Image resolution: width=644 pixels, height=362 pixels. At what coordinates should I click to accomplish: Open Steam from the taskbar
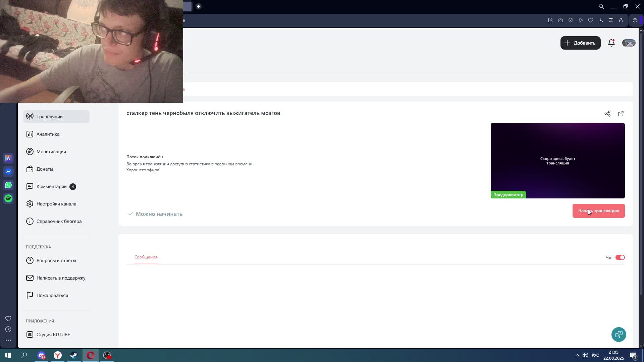click(x=74, y=355)
